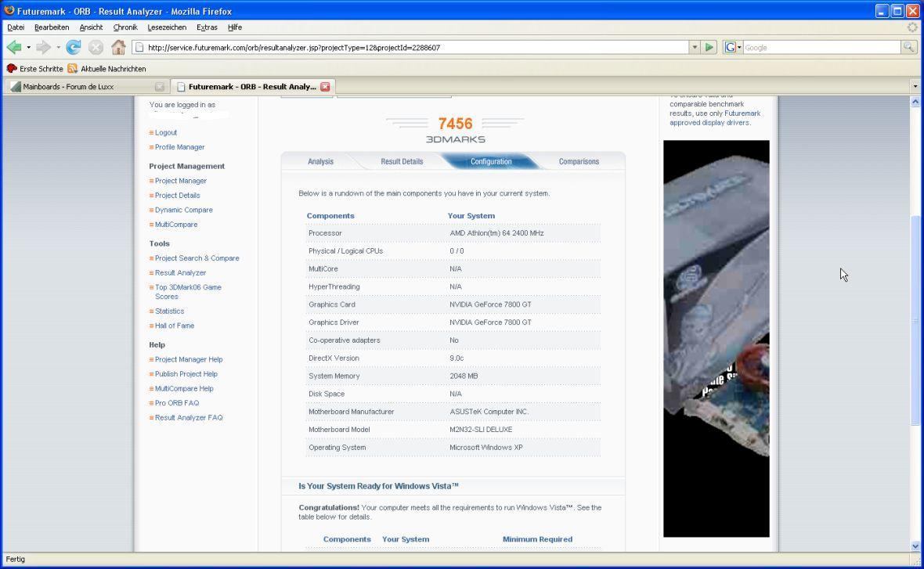
Task: Click the Google search input box
Action: click(x=821, y=47)
